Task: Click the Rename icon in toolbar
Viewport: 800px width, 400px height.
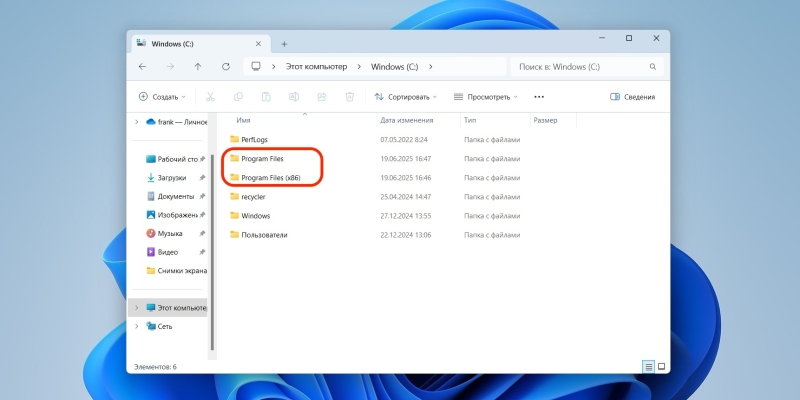Action: pos(294,96)
